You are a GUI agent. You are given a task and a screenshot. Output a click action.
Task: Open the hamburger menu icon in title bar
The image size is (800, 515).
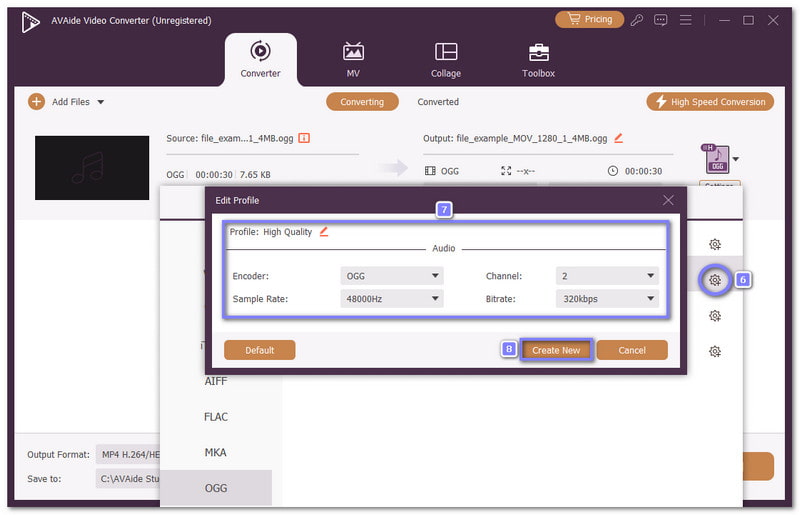point(685,20)
